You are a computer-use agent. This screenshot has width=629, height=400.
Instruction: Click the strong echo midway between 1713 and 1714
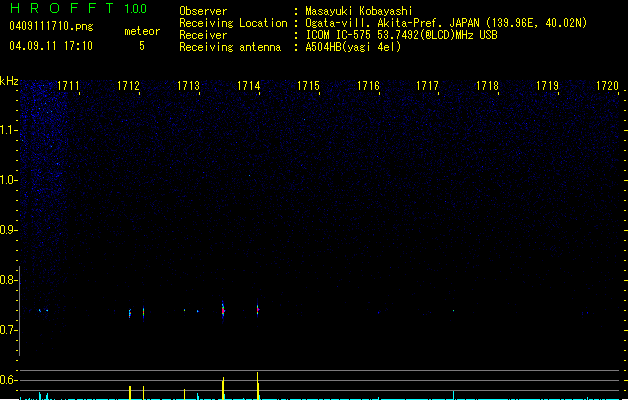tap(223, 310)
